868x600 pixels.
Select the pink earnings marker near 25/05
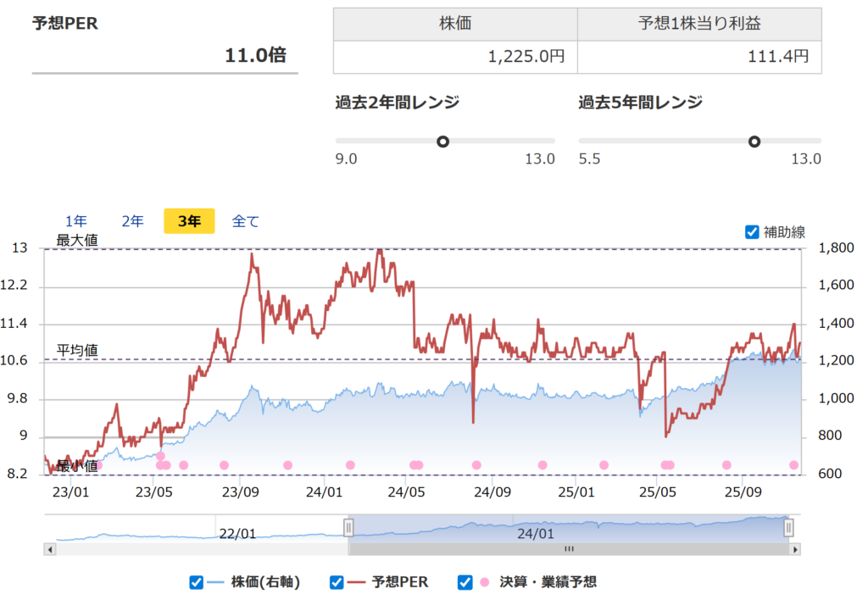tap(665, 464)
